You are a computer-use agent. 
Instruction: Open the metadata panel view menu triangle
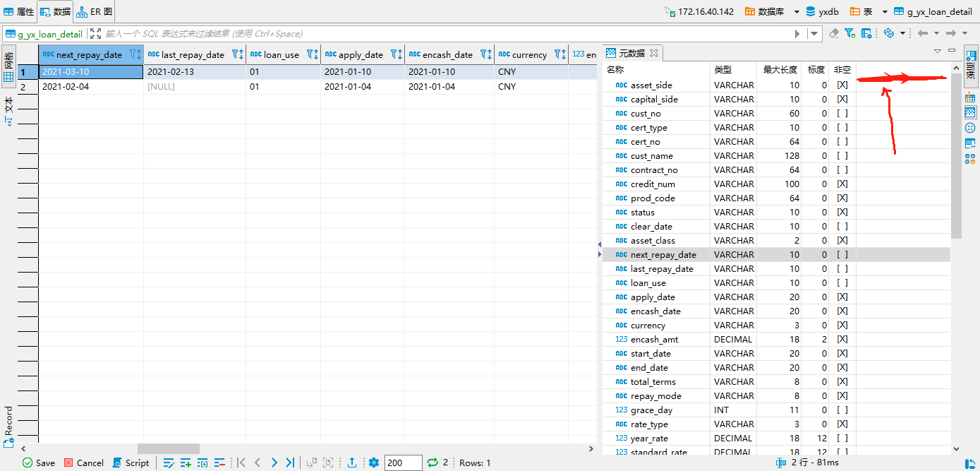pyautogui.click(x=938, y=52)
